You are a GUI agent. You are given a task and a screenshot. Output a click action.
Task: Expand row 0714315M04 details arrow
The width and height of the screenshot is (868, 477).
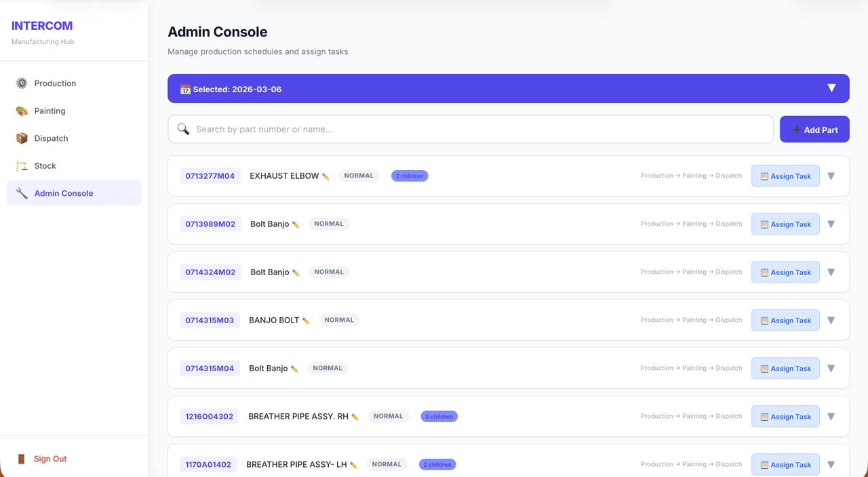tap(831, 369)
